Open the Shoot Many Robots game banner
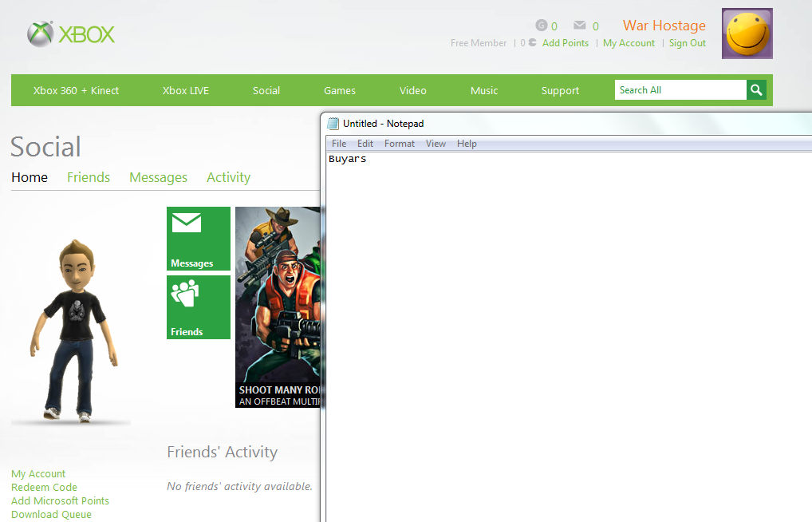 278,306
